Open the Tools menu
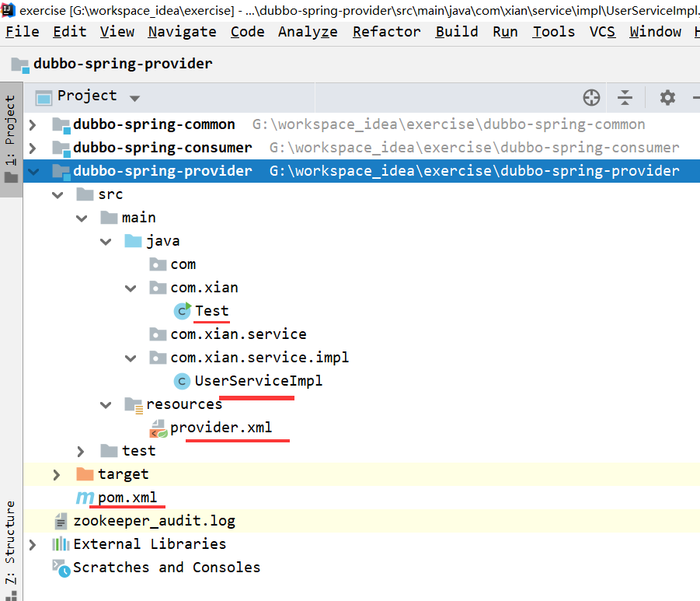Image resolution: width=700 pixels, height=601 pixels. tap(554, 32)
